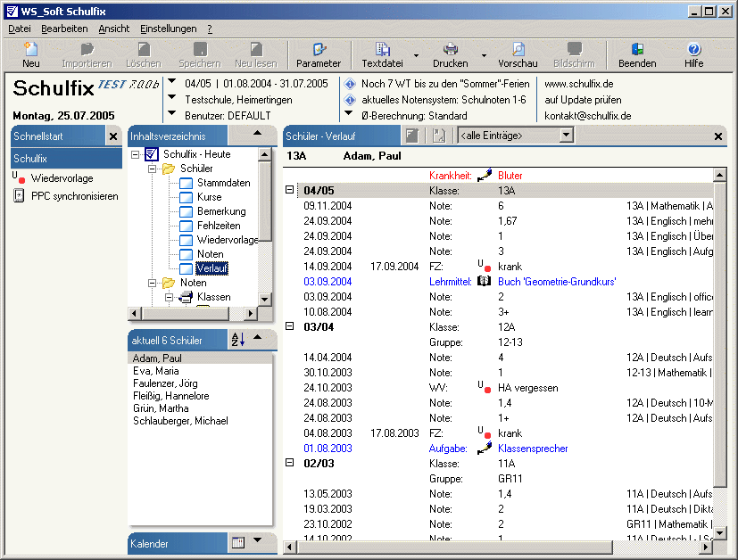Click the Beenden exit icon
This screenshot has width=738, height=560.
(637, 50)
